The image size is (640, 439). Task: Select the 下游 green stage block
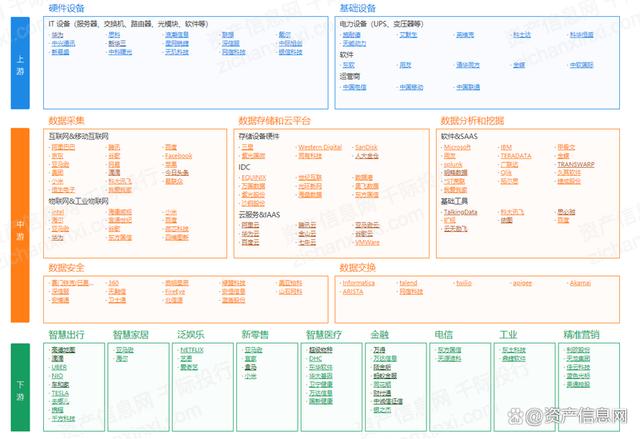click(x=20, y=387)
